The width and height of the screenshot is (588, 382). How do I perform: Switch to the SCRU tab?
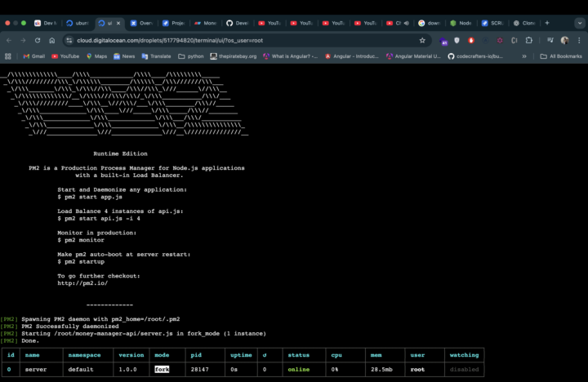pos(494,23)
